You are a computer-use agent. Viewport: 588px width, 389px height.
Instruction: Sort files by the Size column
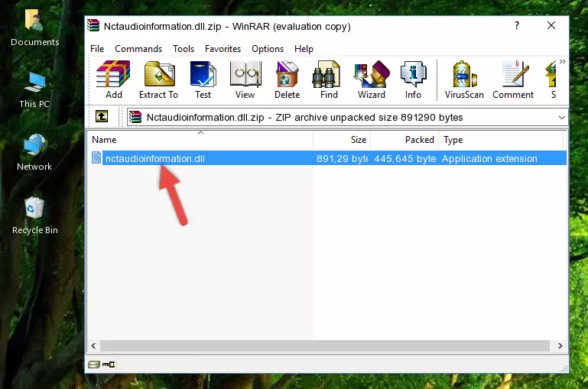[342, 140]
